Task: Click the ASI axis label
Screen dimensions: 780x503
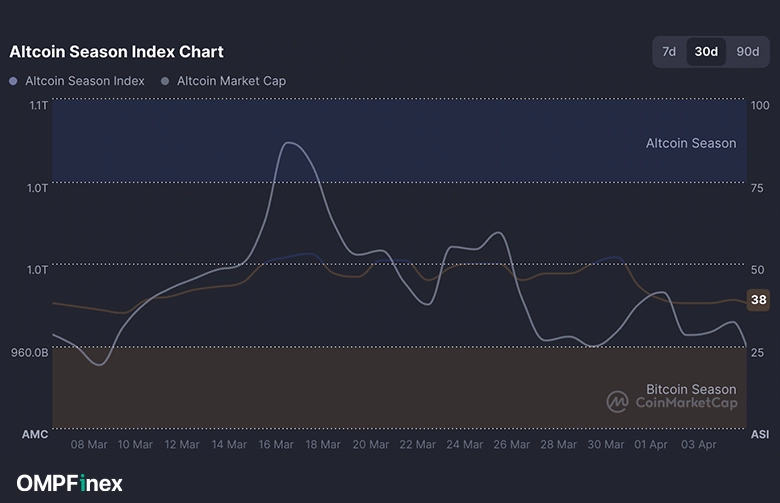Action: click(759, 434)
